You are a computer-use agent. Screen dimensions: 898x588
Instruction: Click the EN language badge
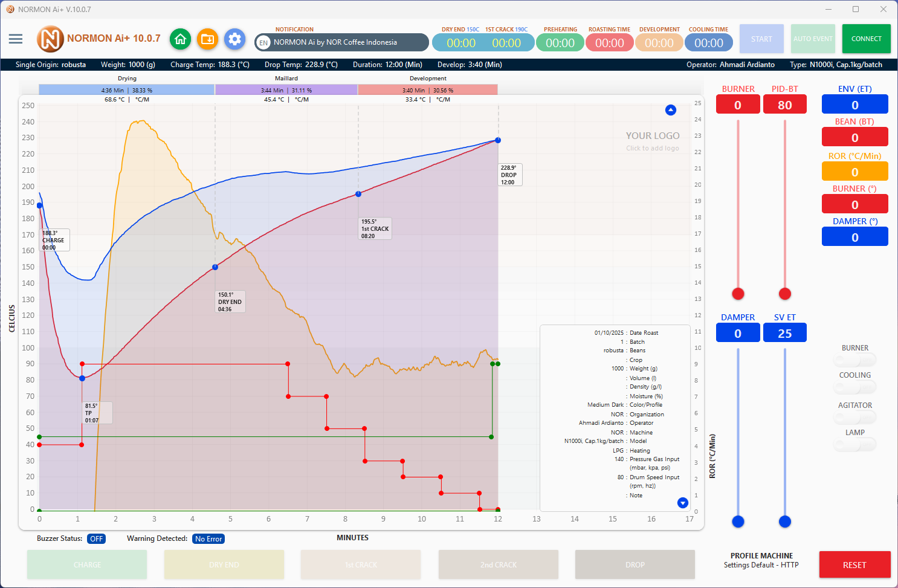click(263, 43)
